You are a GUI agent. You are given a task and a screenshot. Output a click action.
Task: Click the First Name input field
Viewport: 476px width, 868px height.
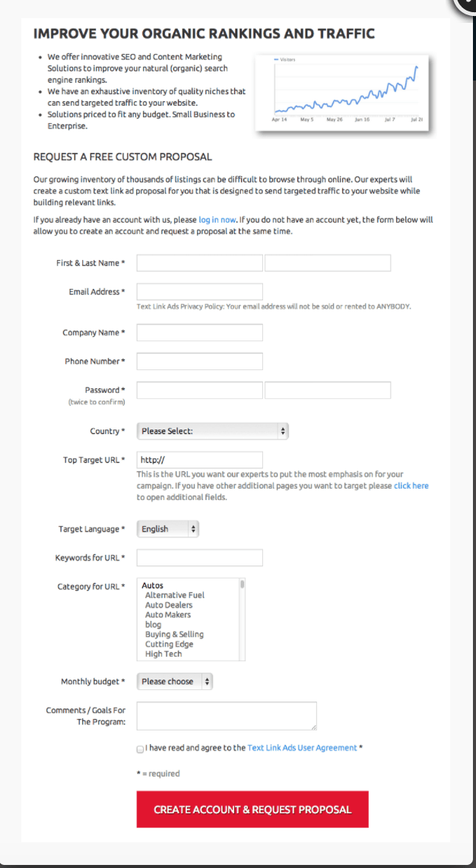coord(198,262)
